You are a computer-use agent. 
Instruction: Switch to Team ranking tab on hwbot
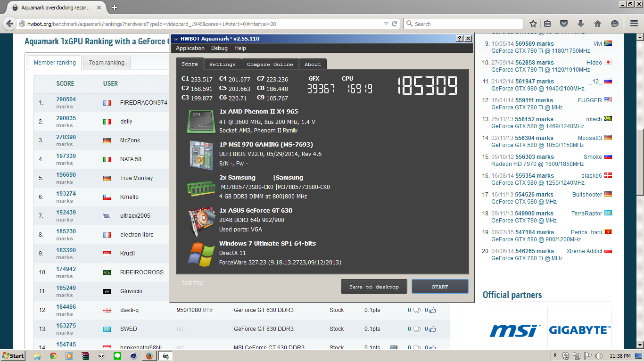click(x=107, y=63)
